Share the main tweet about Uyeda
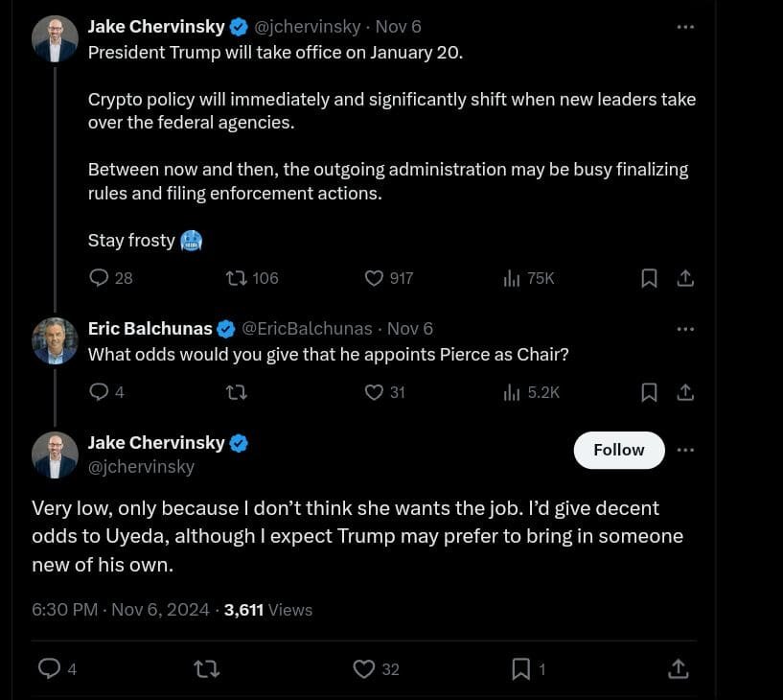The width and height of the screenshot is (783, 700). coord(677,668)
